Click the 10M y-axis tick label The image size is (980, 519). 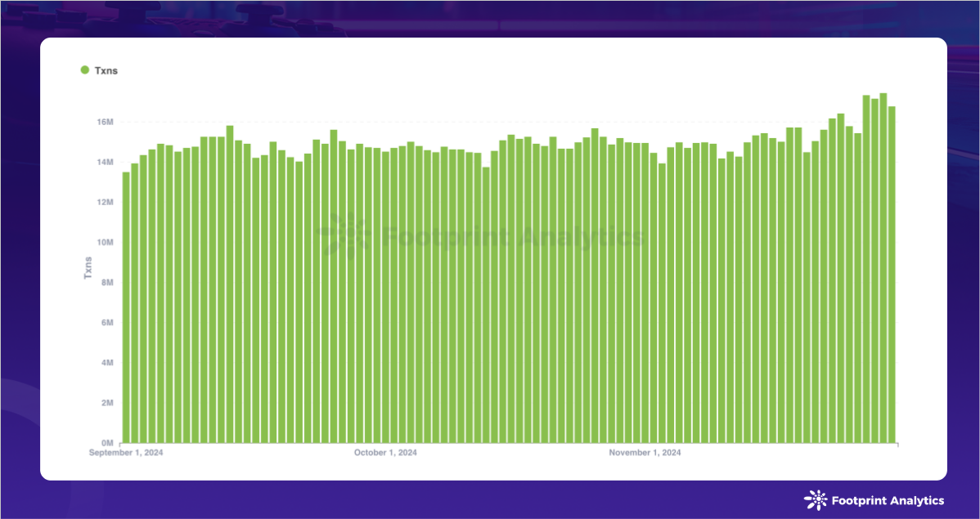104,243
